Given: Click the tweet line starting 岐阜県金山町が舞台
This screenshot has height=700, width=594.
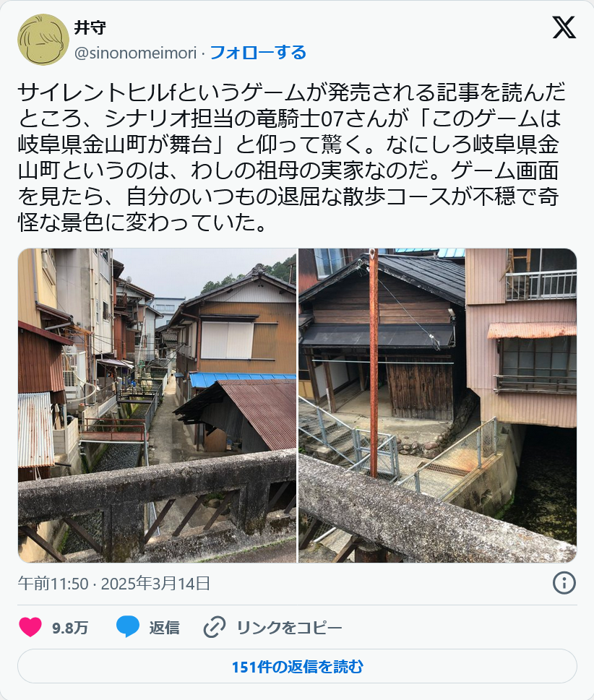Looking at the screenshot, I should tap(288, 144).
